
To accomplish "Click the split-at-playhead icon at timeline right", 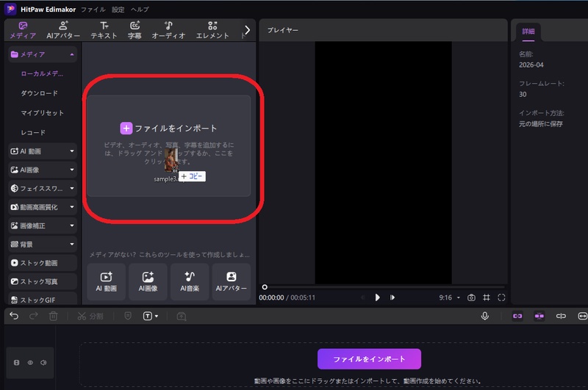I will [x=561, y=317].
